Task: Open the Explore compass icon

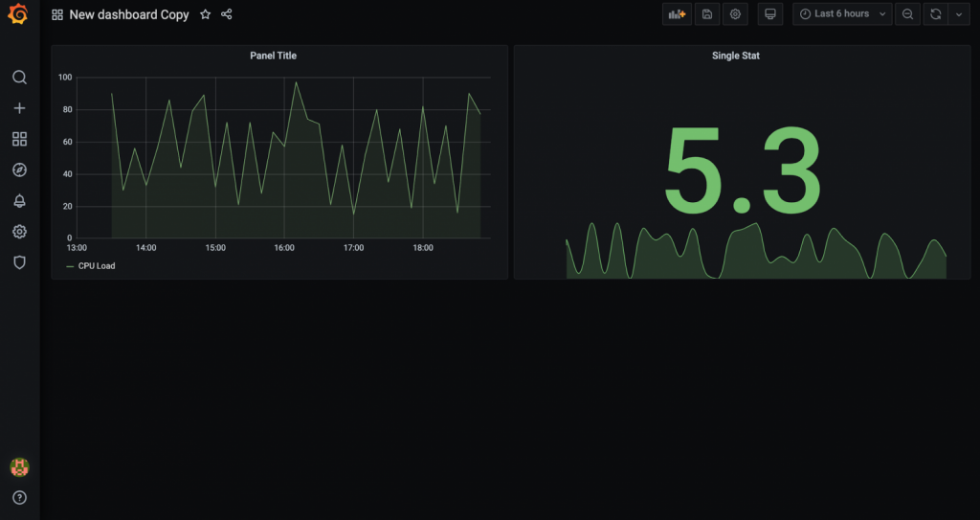Action: pos(19,170)
